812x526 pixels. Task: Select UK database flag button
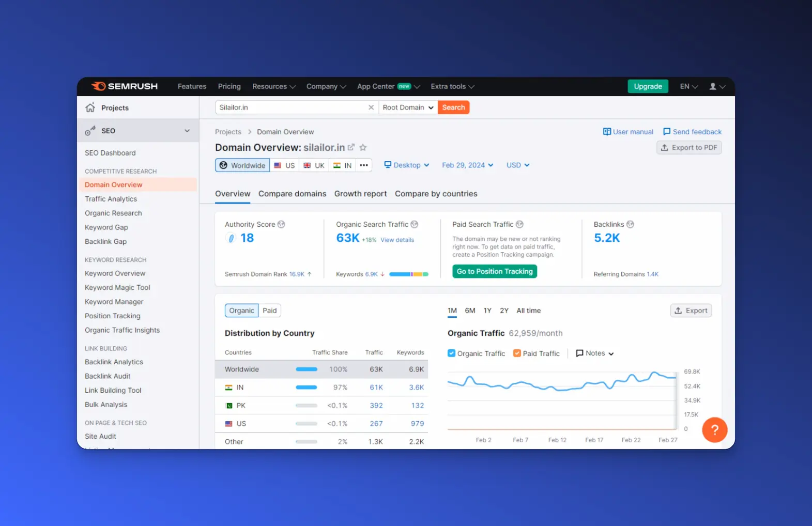tap(314, 165)
